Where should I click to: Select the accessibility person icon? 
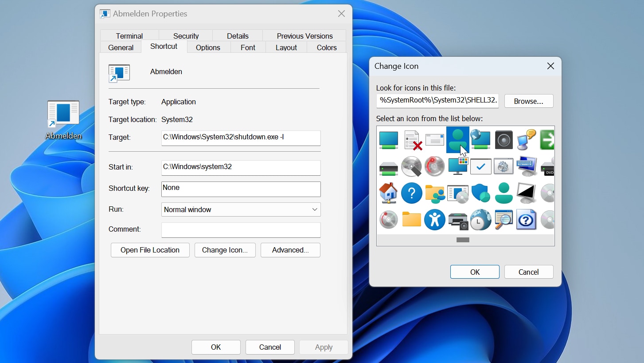(435, 220)
